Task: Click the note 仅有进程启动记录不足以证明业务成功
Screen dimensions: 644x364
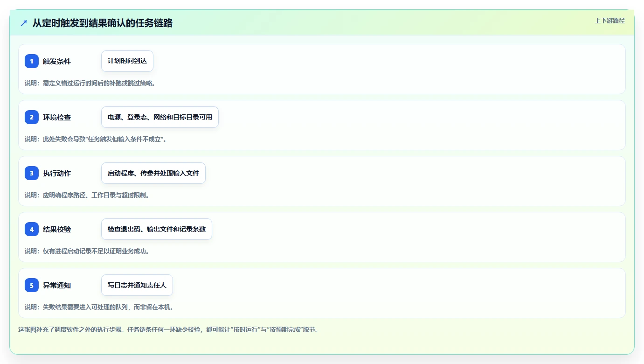Action: 87,251
